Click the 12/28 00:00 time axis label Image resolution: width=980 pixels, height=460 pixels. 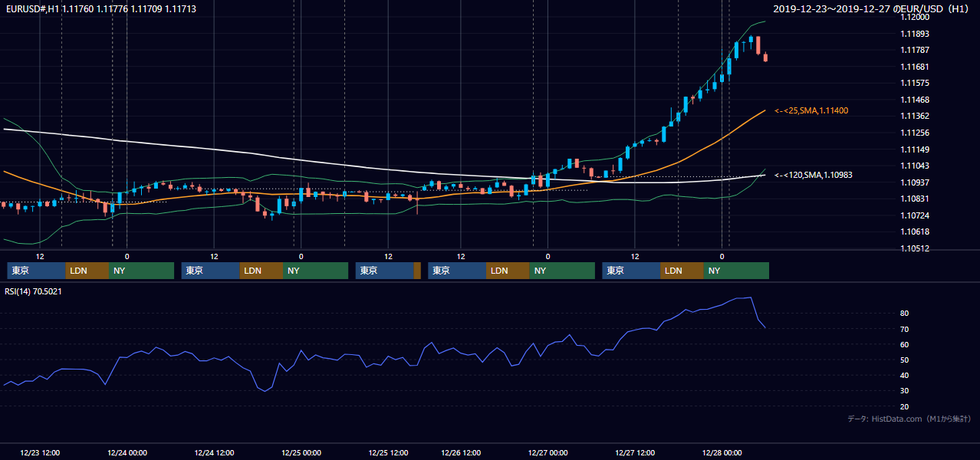tap(722, 452)
